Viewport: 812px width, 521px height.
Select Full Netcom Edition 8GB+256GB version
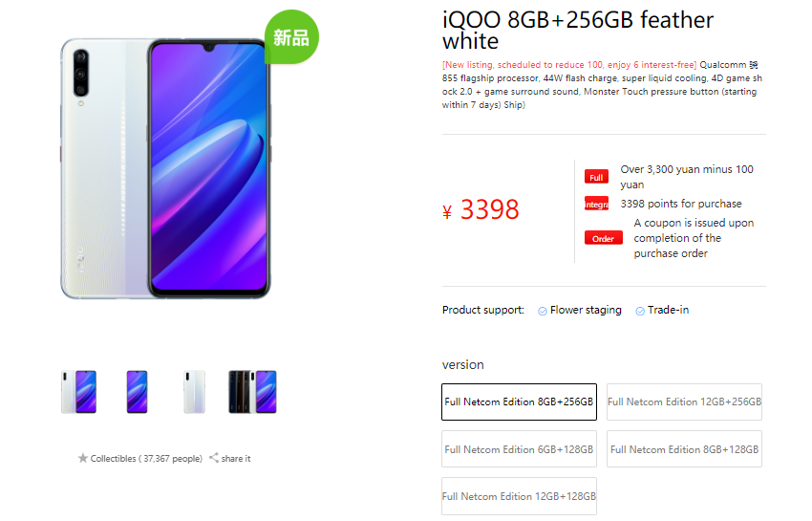(519, 402)
